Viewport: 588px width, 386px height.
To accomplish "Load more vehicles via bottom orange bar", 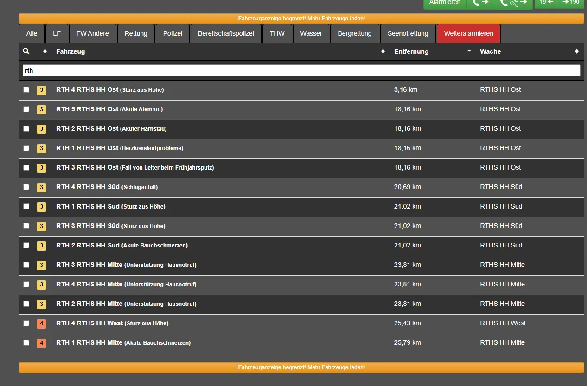I will [301, 367].
